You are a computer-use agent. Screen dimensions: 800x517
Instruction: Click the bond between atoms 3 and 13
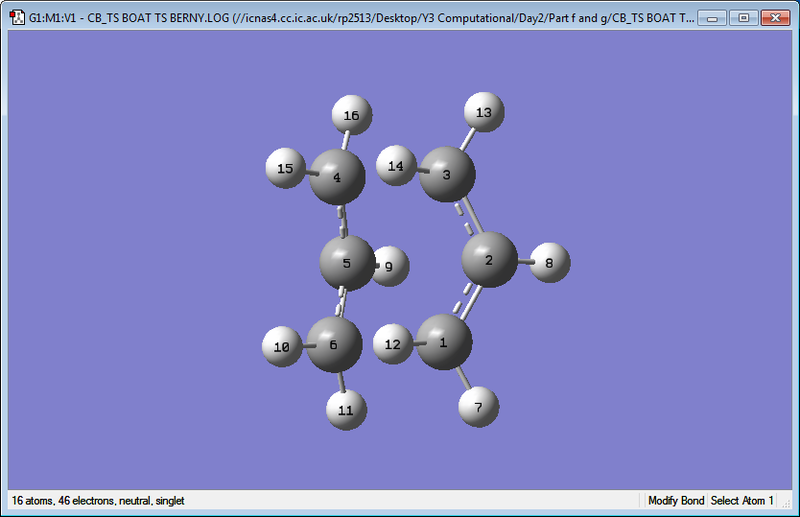[468, 139]
